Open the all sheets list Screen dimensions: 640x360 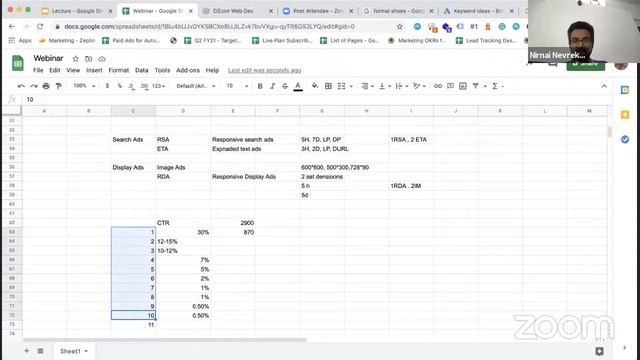40,351
